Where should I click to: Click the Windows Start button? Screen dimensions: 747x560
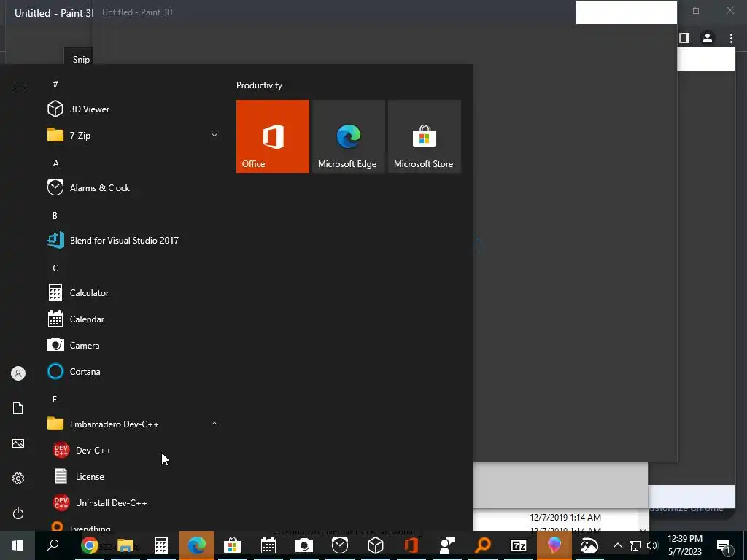[x=18, y=545]
